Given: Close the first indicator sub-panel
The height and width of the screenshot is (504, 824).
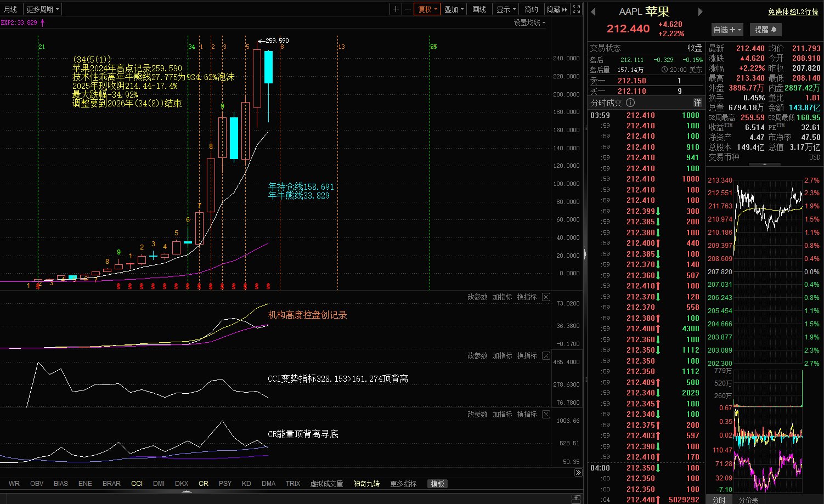Looking at the screenshot, I should coord(546,297).
